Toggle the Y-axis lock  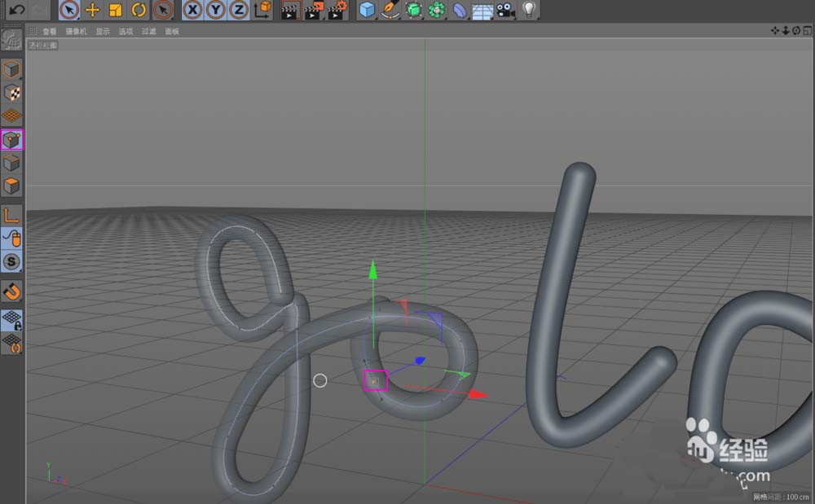coord(215,10)
